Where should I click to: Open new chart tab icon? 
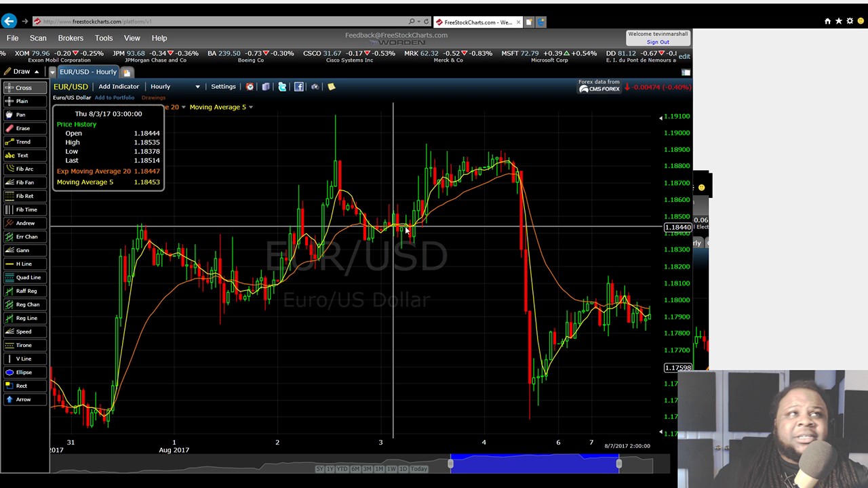coord(127,73)
